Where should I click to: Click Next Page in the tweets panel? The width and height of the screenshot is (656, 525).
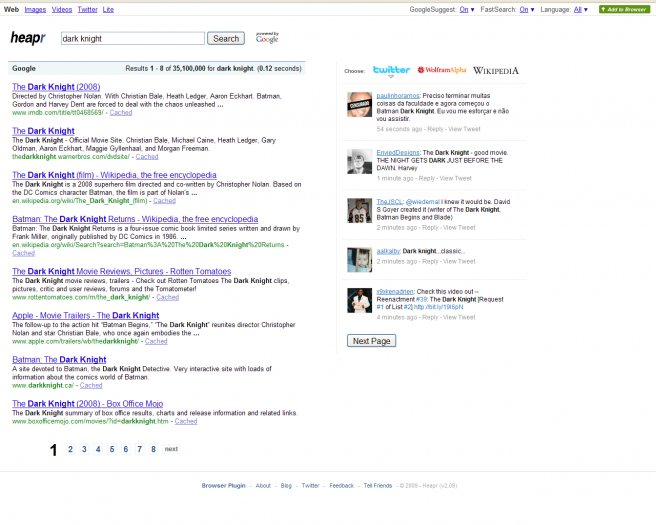pyautogui.click(x=372, y=341)
